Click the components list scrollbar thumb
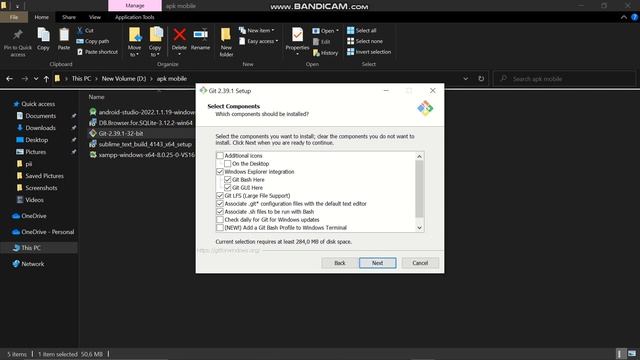 pos(419,189)
